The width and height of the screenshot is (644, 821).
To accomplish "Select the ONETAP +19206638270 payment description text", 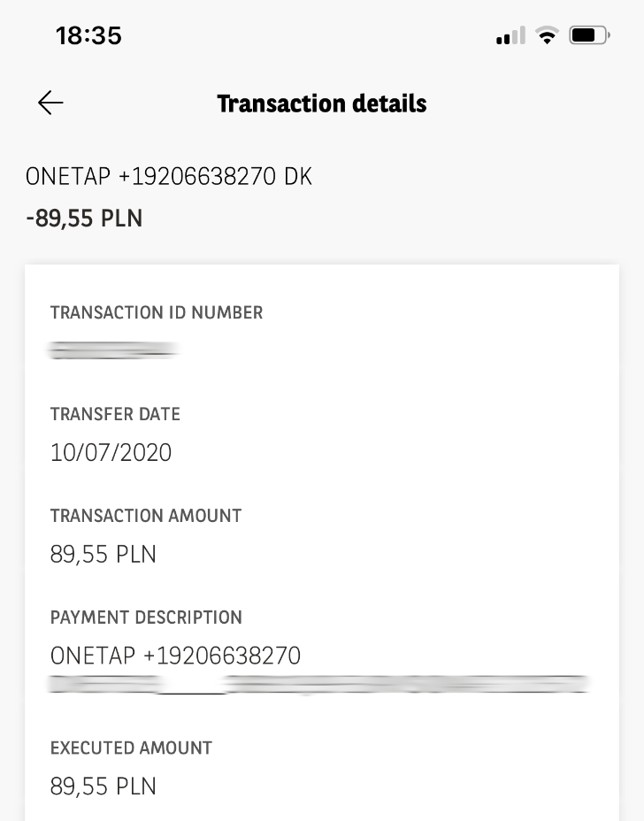I will pos(176,656).
